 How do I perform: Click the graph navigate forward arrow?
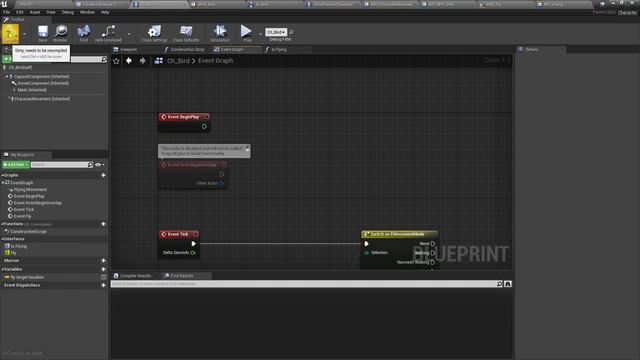click(142, 60)
